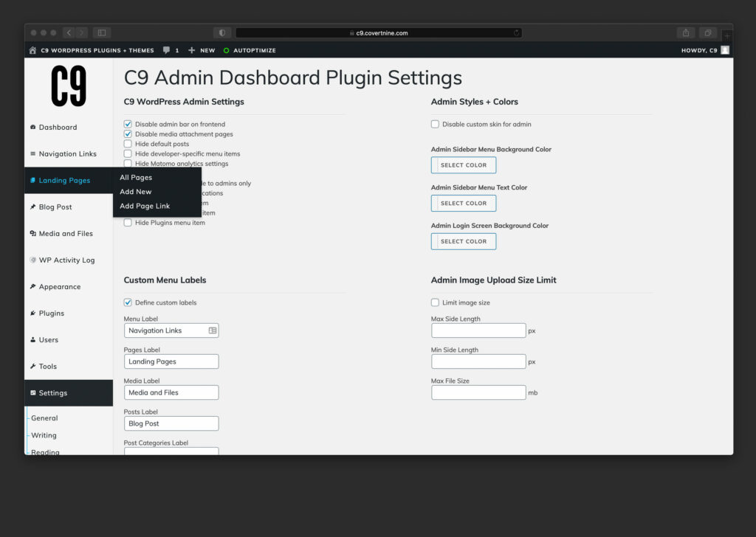Screen dimensions: 756x537
Task: Click the Media and Files icon
Action: tap(32, 233)
